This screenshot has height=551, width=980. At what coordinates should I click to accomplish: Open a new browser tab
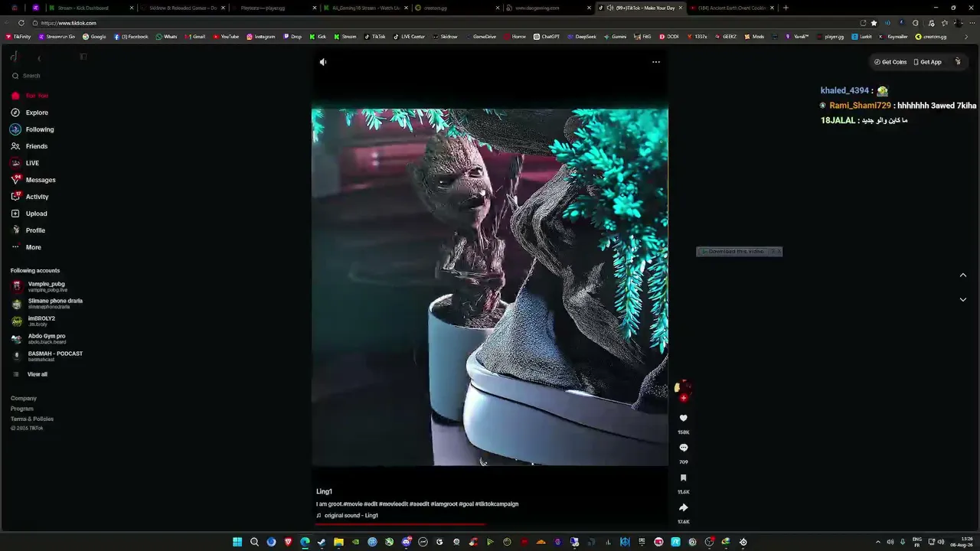(x=786, y=8)
